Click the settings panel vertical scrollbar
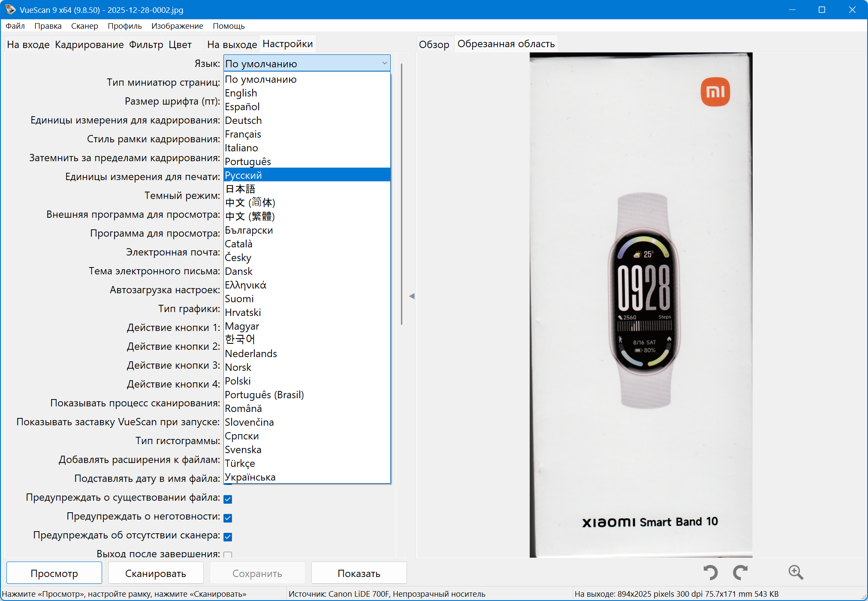Image resolution: width=868 pixels, height=601 pixels. (401, 193)
